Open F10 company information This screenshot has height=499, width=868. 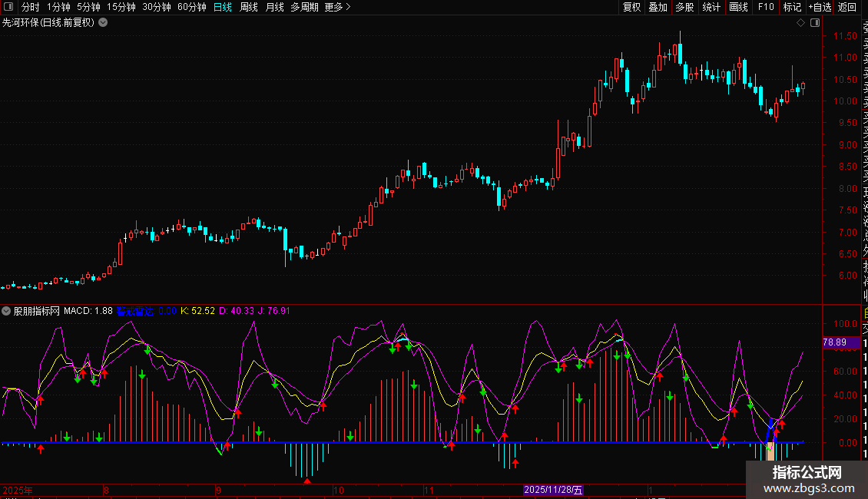click(765, 7)
